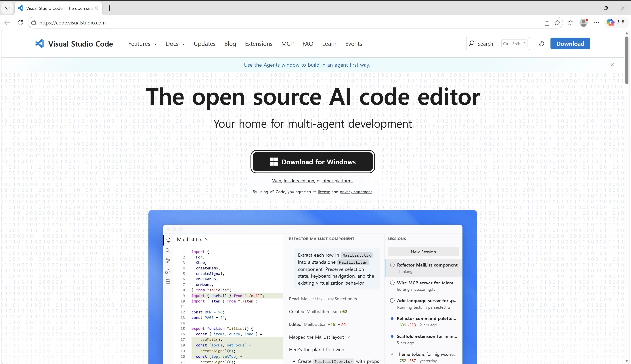Screen dimensions: 631x364
Task: Click the MailListItem.tsx +62 created entry
Action: point(318,311)
